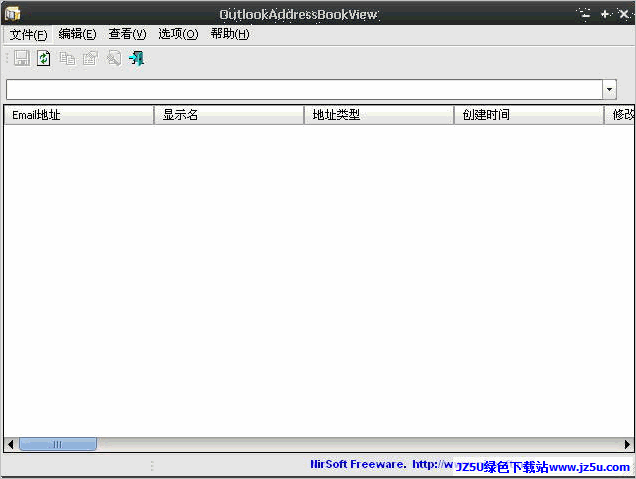Open the 选项(O) menu
636x479 pixels.
point(178,34)
